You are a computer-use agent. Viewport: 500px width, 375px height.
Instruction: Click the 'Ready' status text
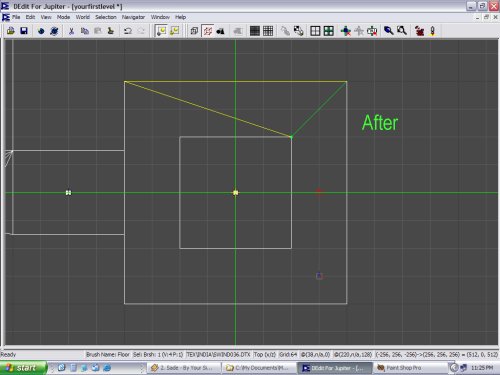pos(8,354)
